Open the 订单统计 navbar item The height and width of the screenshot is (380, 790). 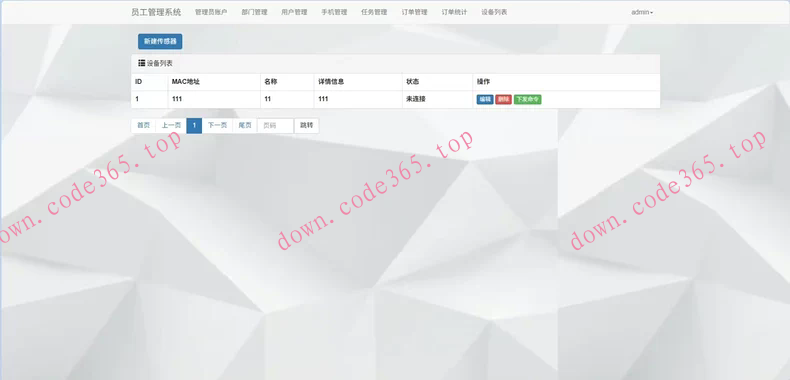click(454, 12)
